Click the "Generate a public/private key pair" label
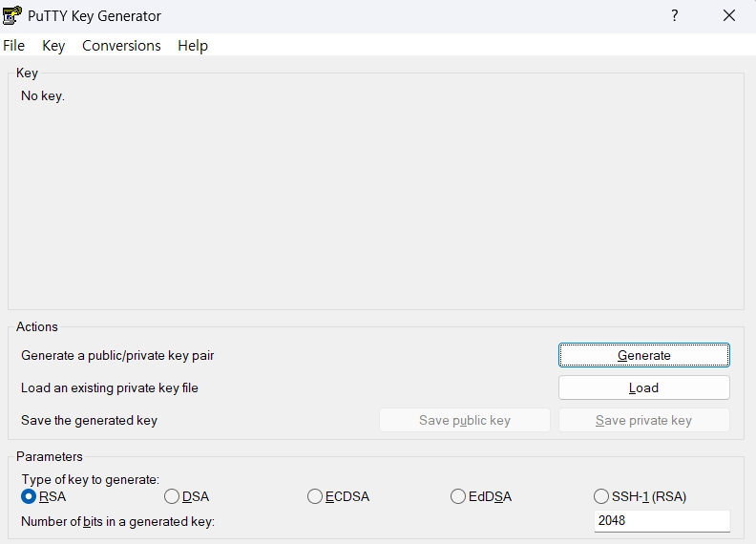The height and width of the screenshot is (544, 756). 117,355
